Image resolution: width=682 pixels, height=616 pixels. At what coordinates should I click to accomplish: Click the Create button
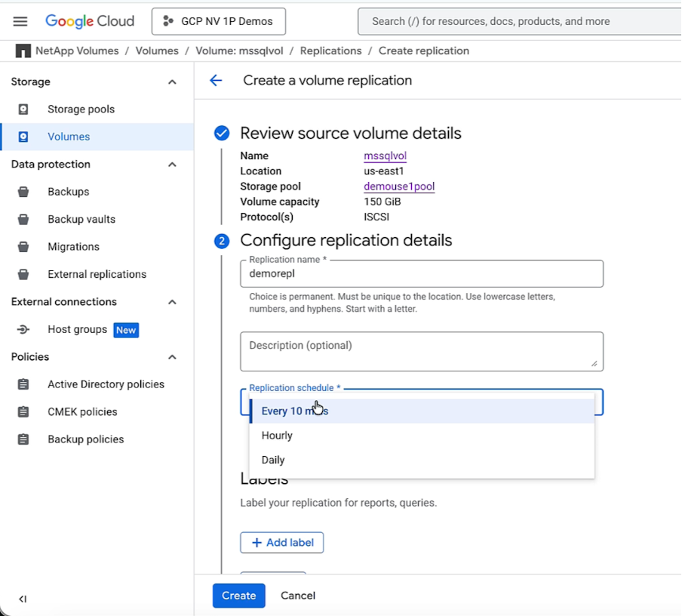[239, 596]
